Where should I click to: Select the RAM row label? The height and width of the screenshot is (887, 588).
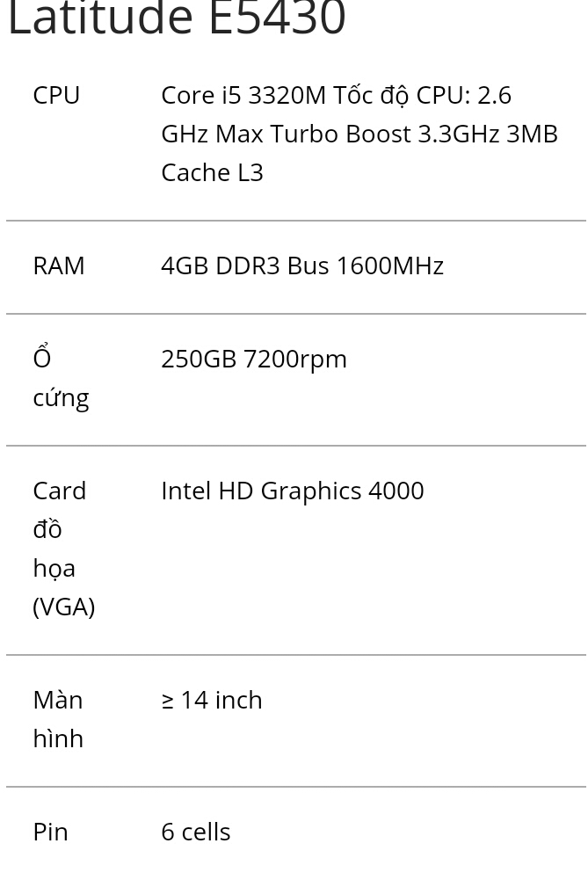click(59, 265)
